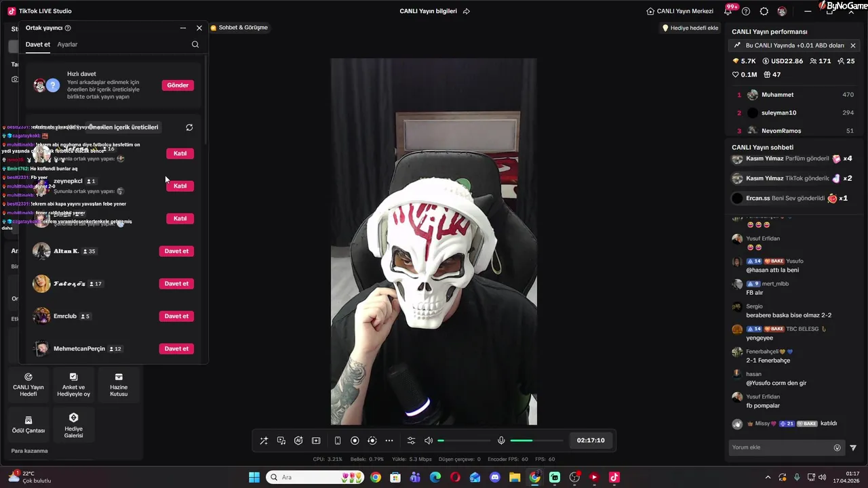Click Hediye hedefi ekle
This screenshot has width=868, height=488.
pos(690,28)
